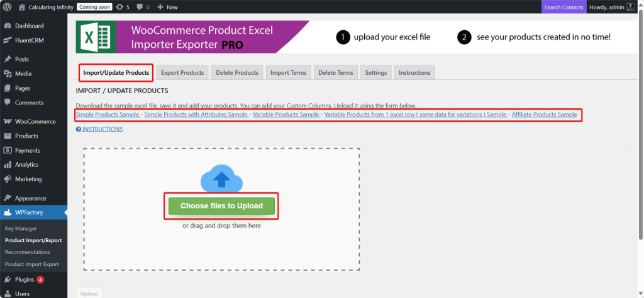
Task: Click the Appearance paintbrush icon
Action: click(8, 198)
